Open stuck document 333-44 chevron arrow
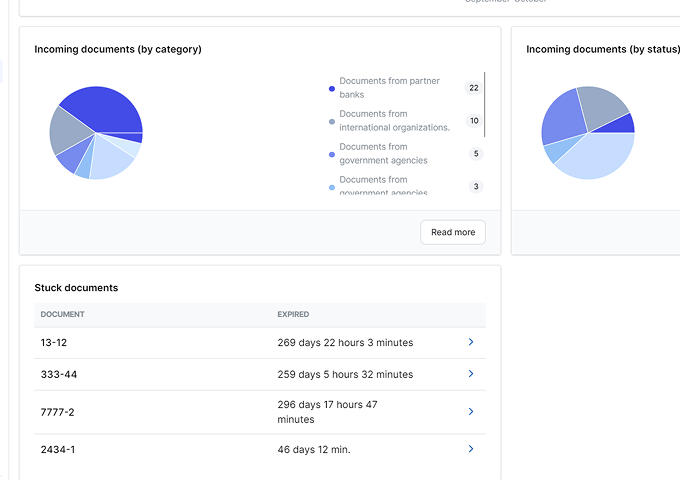The height and width of the screenshot is (480, 680). tap(471, 374)
